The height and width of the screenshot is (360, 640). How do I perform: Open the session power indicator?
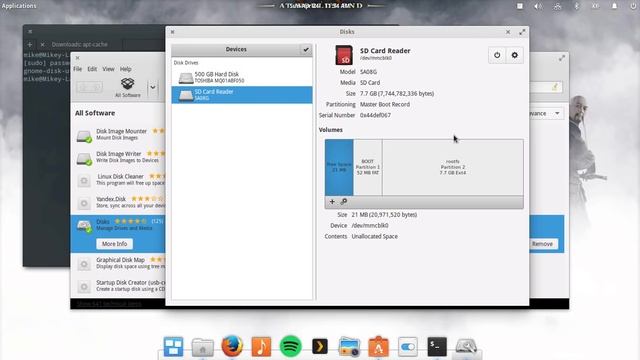click(x=633, y=6)
